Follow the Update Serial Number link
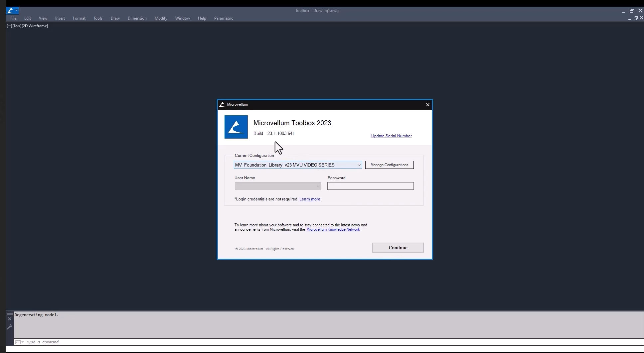 click(392, 136)
